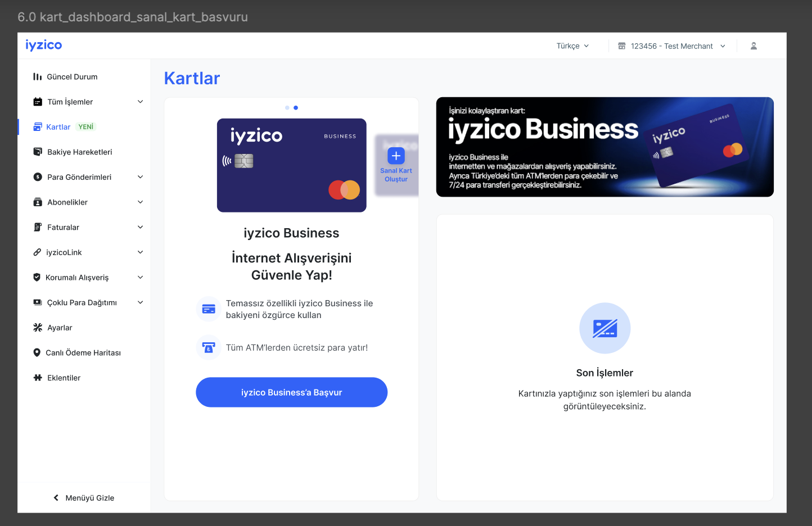This screenshot has height=526, width=812.
Task: Hide the menu with Menüyü Gizle
Action: (x=84, y=498)
